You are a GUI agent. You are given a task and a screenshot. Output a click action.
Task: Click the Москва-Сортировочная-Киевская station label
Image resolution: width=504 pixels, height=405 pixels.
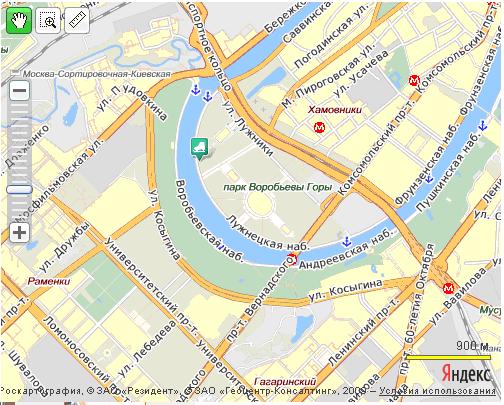(x=97, y=74)
